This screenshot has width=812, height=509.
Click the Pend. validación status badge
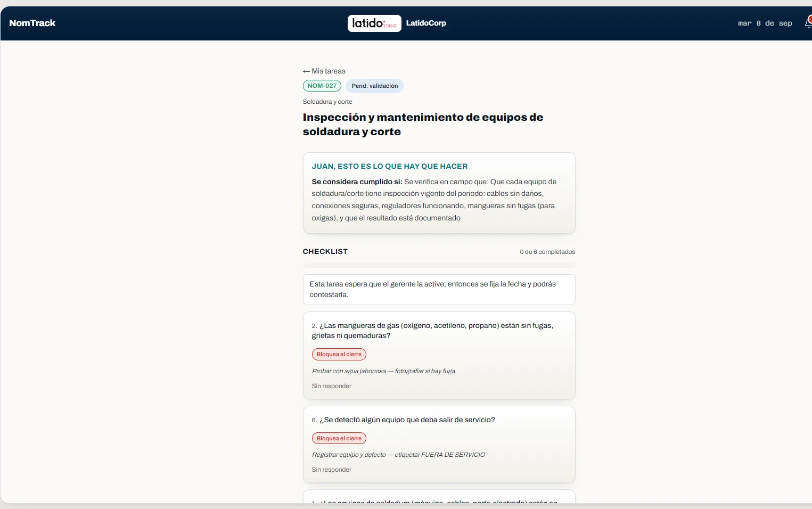(x=375, y=86)
